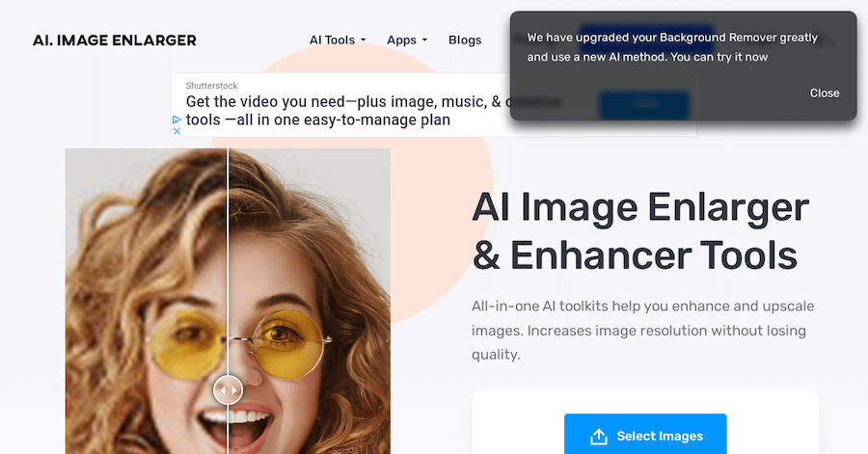
Task: Click the AI. IMAGE ENLARGER logo
Action: [x=115, y=40]
